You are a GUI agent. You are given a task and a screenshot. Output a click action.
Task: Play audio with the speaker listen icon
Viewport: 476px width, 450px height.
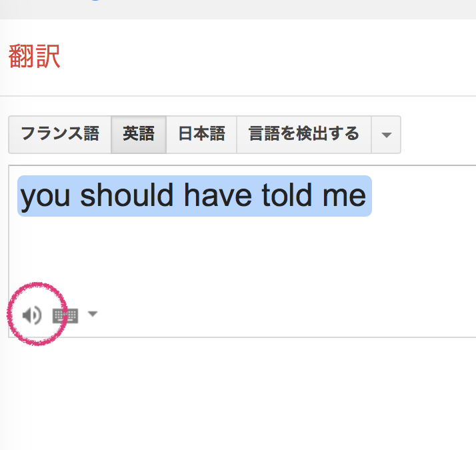(32, 315)
